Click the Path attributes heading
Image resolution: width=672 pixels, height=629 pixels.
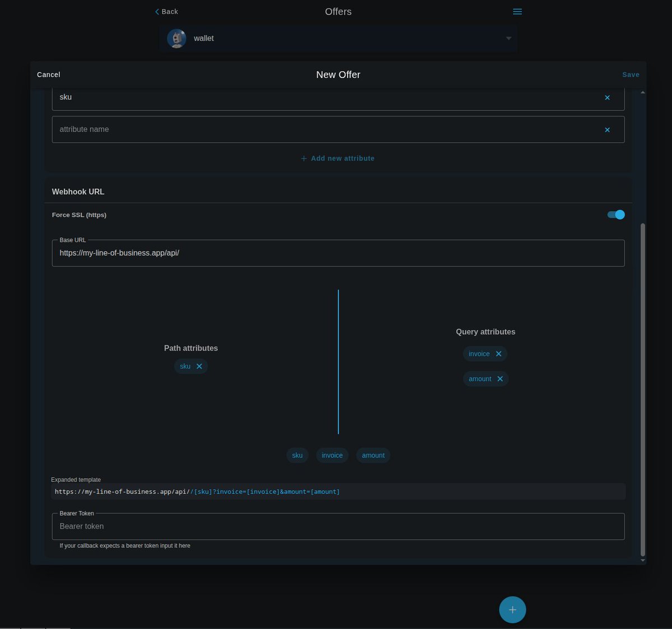191,348
